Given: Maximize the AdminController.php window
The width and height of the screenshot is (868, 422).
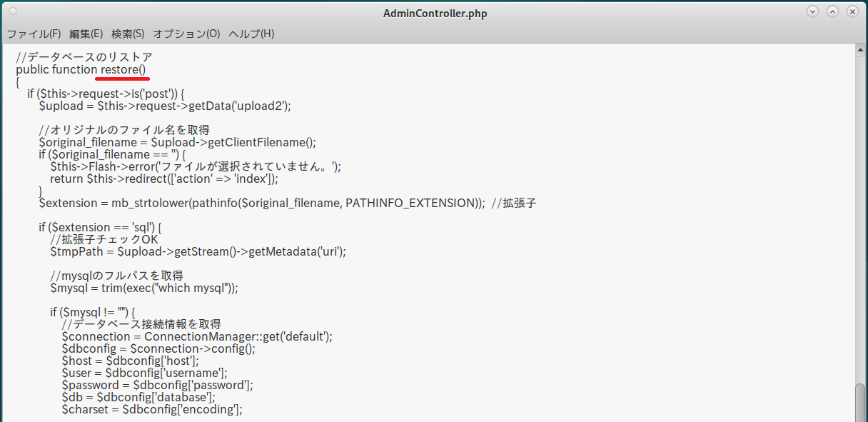Looking at the screenshot, I should click(x=832, y=12).
